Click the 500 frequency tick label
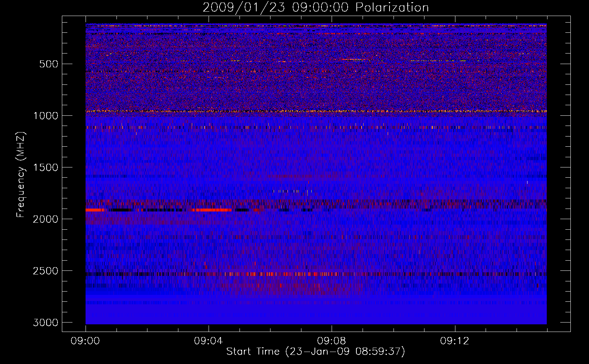The image size is (589, 364). 49,64
